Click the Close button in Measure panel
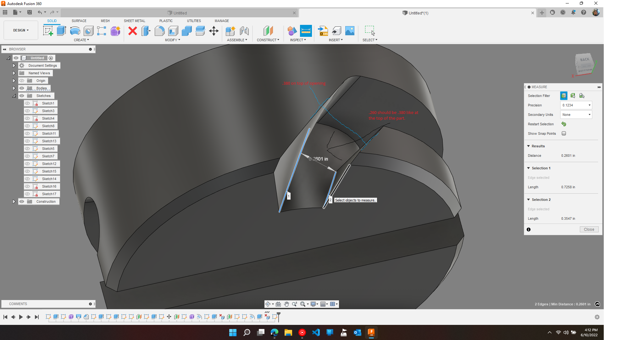The width and height of the screenshot is (644, 340). click(x=589, y=229)
